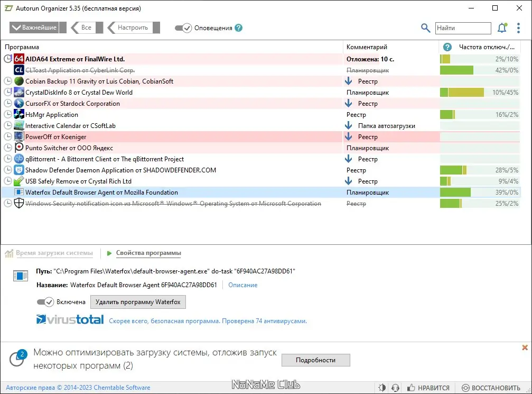The height and width of the screenshot is (394, 532).
Task: Click the delay clock icon for qBittorrent
Action: pyautogui.click(x=8, y=159)
